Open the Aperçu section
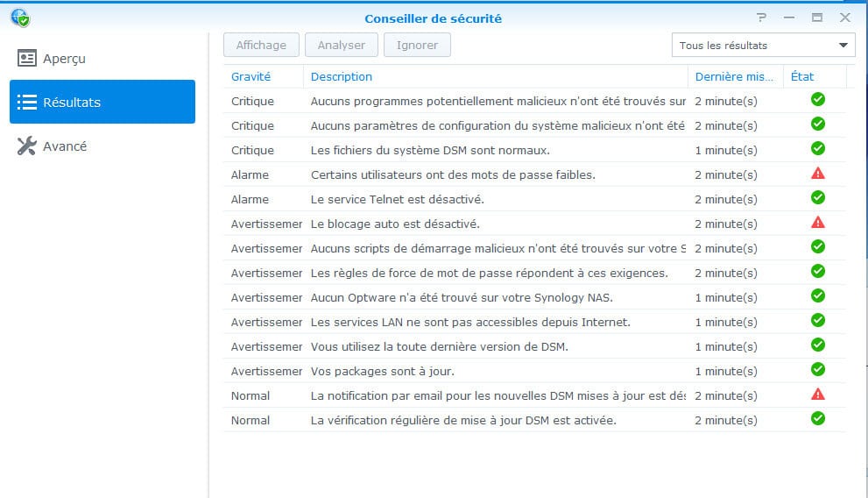The height and width of the screenshot is (498, 868). (x=102, y=58)
